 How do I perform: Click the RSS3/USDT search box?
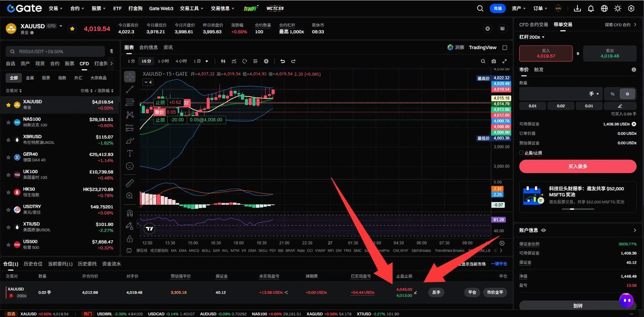tap(55, 51)
